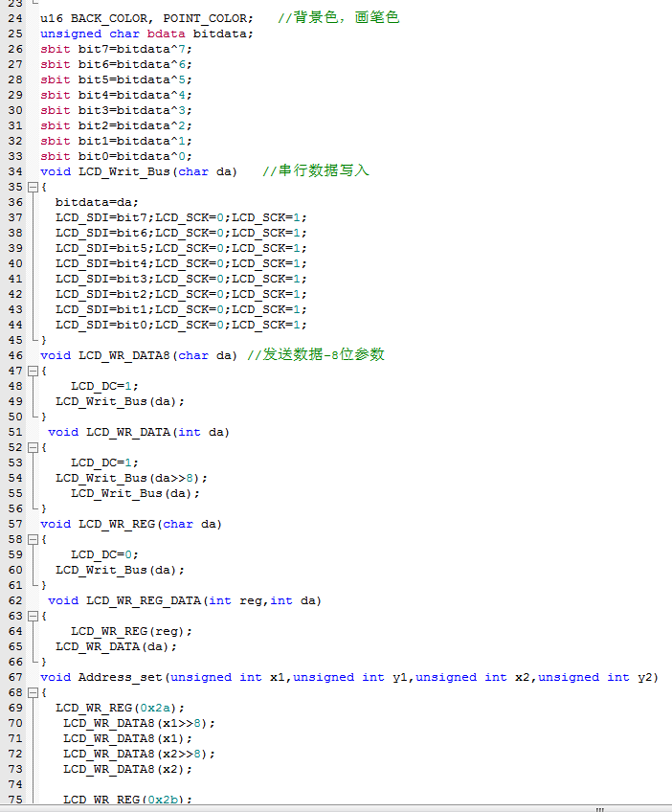Collapse the LCD_WR_DATA8 function fold at line 47
Viewport: 672px width, 812px height.
point(33,371)
